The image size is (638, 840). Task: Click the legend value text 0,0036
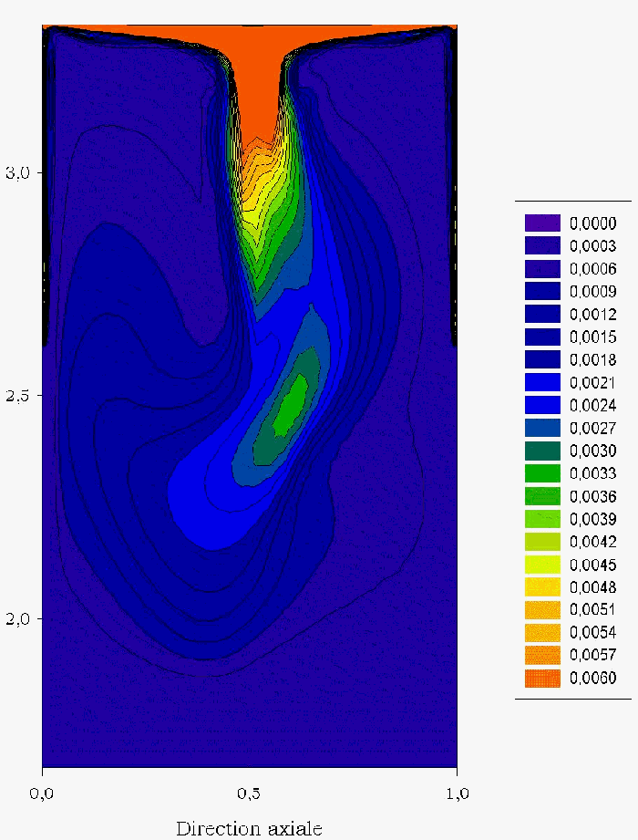click(593, 496)
